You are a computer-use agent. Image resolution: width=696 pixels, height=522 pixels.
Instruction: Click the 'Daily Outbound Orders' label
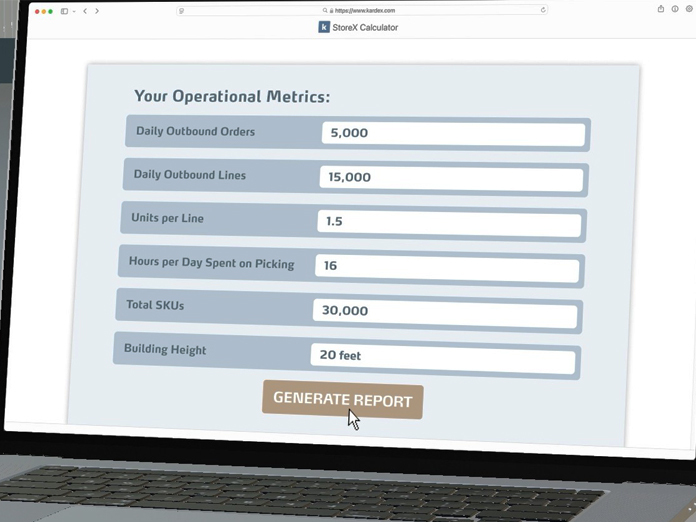point(195,131)
